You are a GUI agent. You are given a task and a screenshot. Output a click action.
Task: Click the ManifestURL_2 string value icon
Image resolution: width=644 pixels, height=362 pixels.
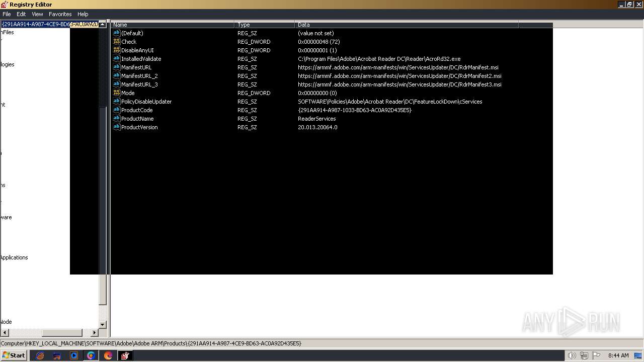[x=117, y=76]
